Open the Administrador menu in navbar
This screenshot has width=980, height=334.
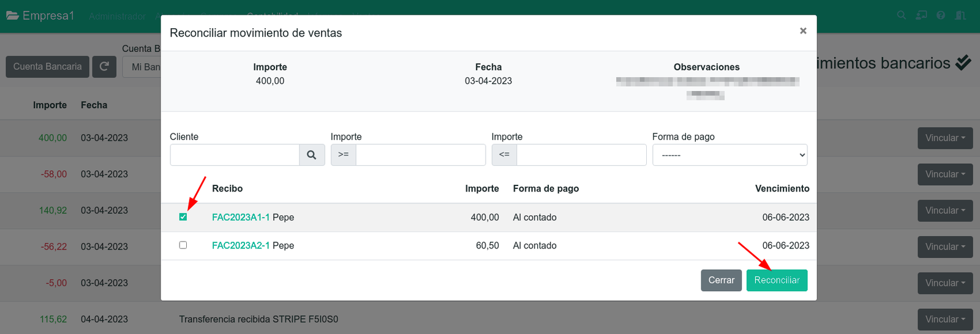[118, 17]
